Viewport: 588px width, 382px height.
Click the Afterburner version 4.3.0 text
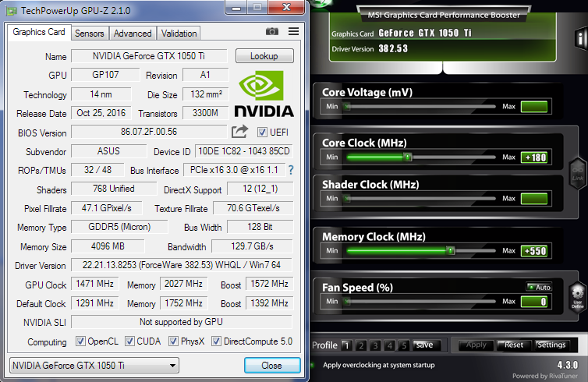pos(568,365)
